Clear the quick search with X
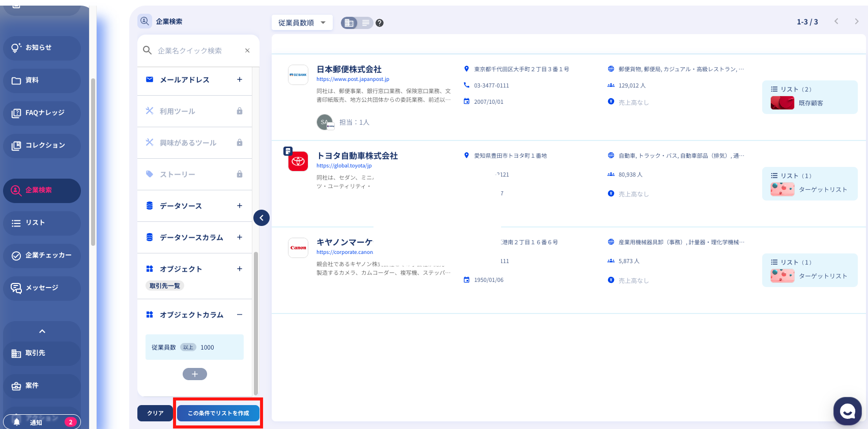Viewport: 868px width, 429px height. coord(247,50)
